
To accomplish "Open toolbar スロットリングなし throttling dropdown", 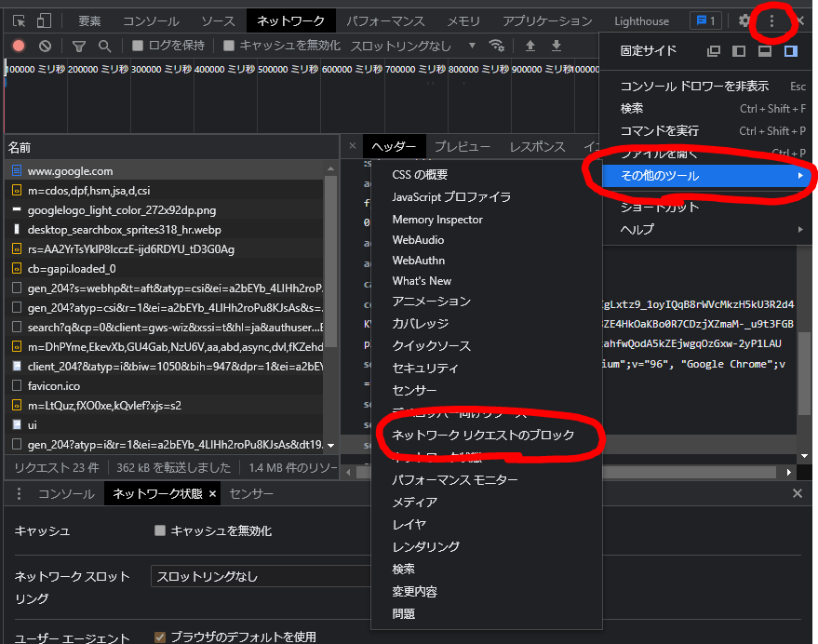I will click(x=412, y=46).
